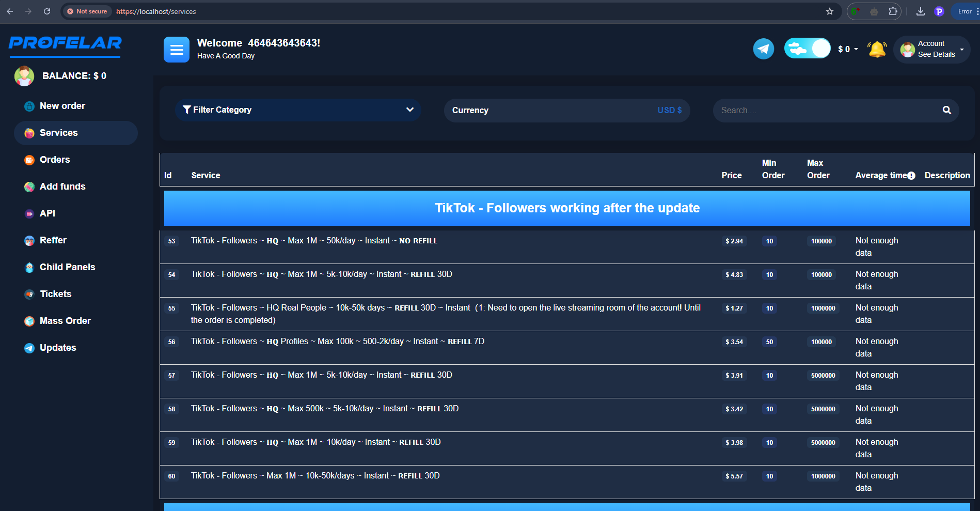Screen dimensions: 980x511
Task: Click the Price column header
Action: [732, 176]
